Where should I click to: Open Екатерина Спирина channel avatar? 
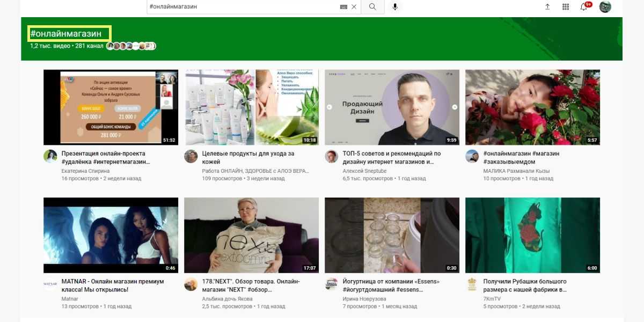click(50, 156)
